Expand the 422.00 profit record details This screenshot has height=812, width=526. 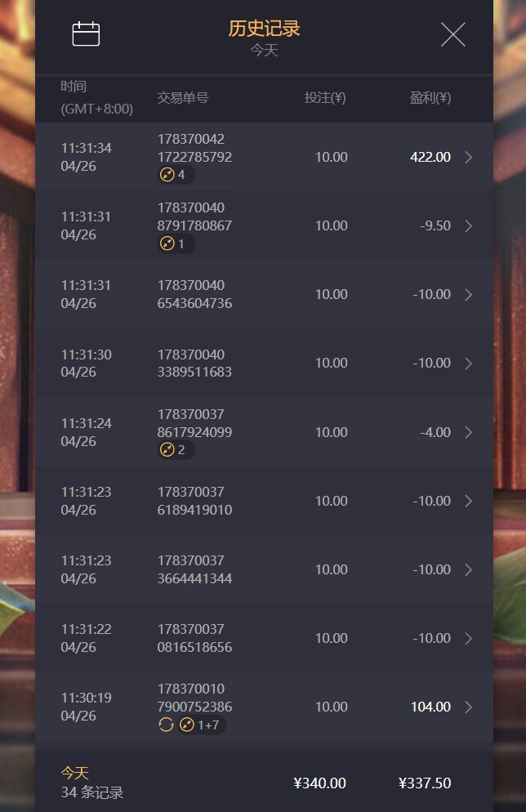coord(469,157)
